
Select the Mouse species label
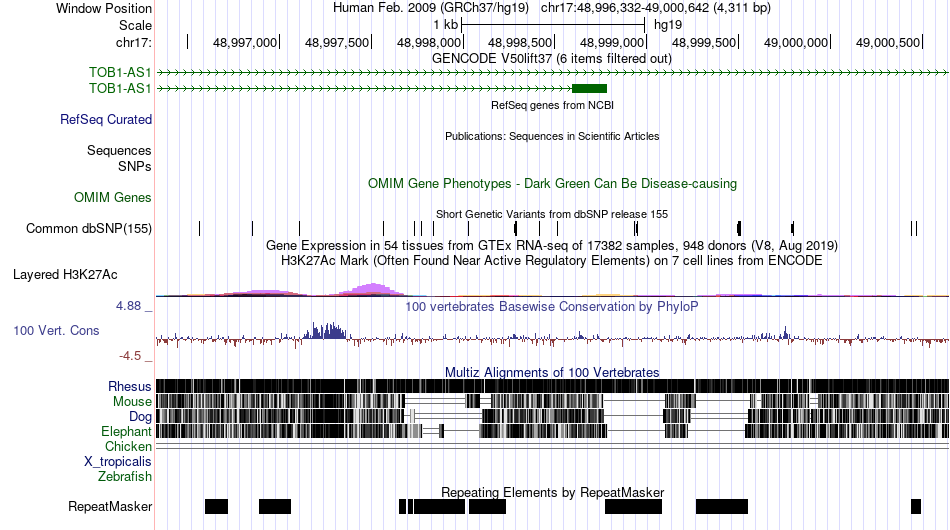tap(132, 402)
